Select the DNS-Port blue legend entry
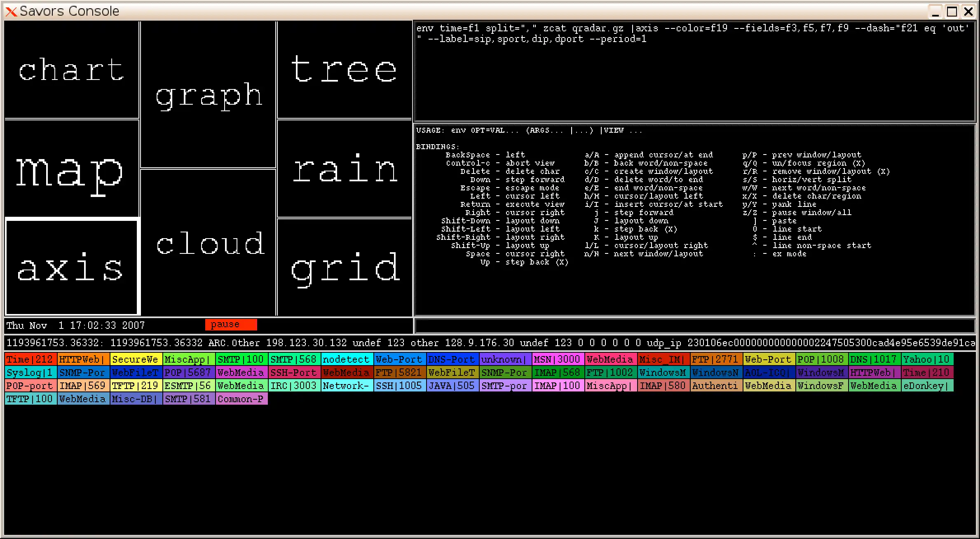Viewport: 980px width, 539px height. [x=452, y=359]
